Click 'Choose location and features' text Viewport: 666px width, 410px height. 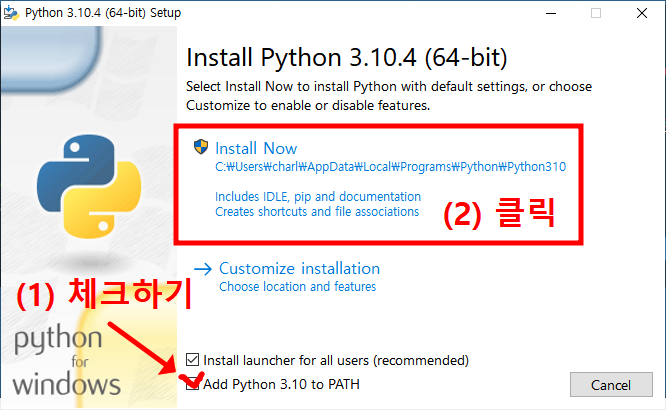pyautogui.click(x=297, y=287)
